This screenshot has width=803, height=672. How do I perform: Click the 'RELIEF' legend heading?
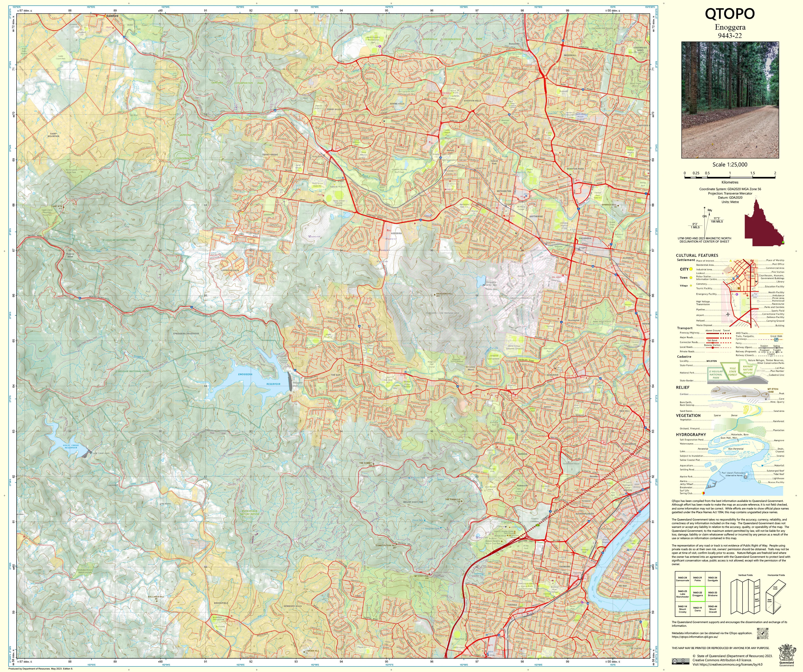click(x=683, y=387)
